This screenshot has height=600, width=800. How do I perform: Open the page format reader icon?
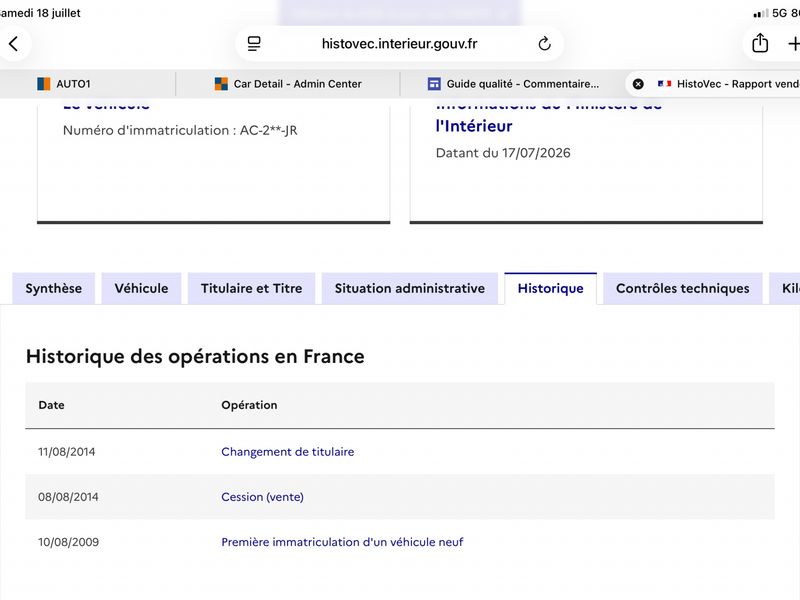(254, 44)
